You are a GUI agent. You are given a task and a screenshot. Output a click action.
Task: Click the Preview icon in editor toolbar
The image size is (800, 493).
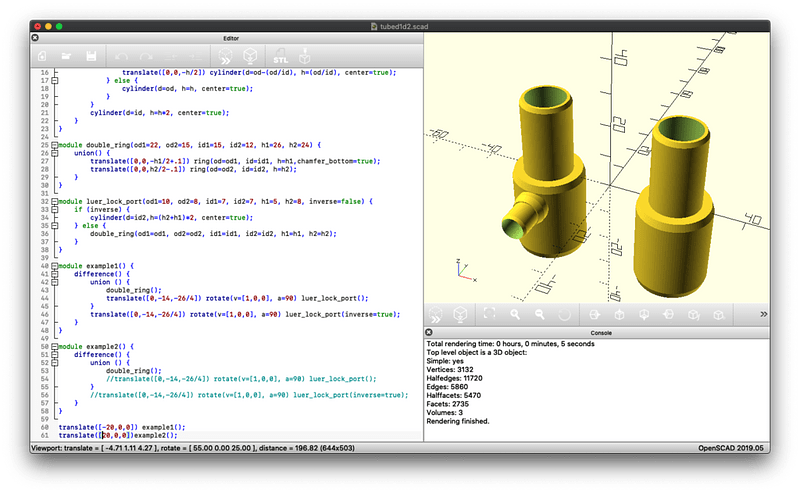(x=225, y=56)
